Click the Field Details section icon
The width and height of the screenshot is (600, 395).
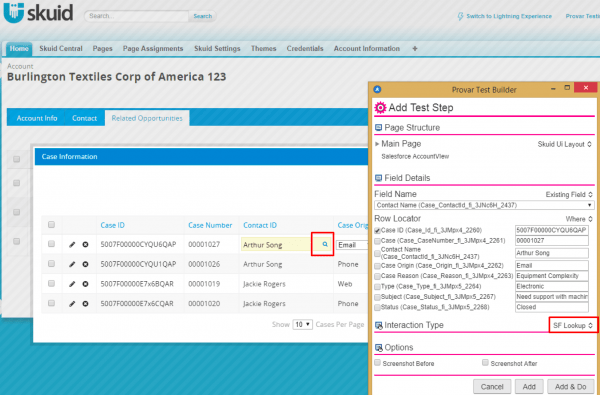click(378, 178)
